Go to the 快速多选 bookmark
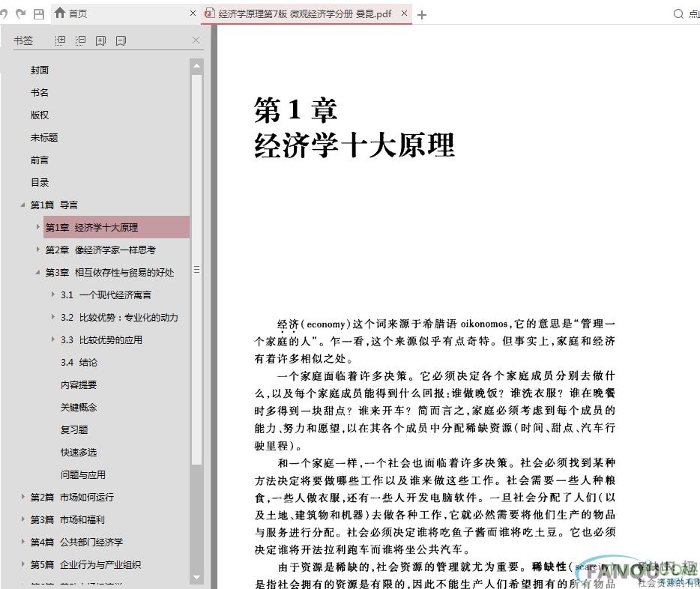Image resolution: width=700 pixels, height=589 pixels. [79, 452]
